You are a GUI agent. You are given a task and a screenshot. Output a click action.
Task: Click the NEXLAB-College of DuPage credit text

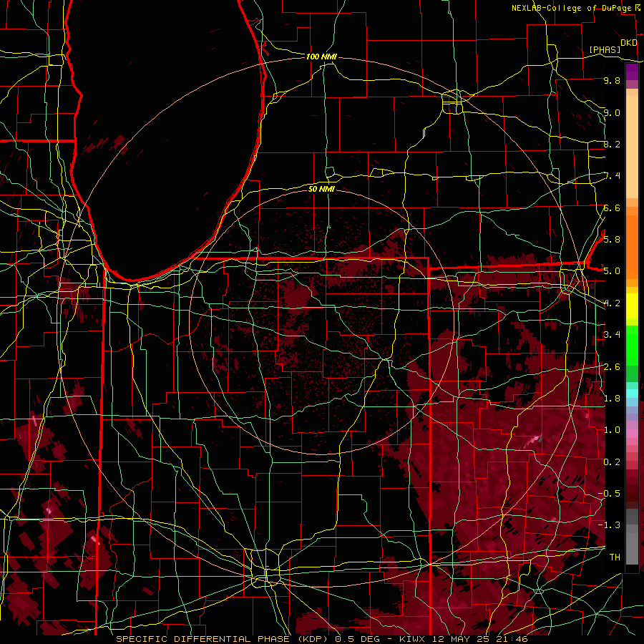[572, 8]
